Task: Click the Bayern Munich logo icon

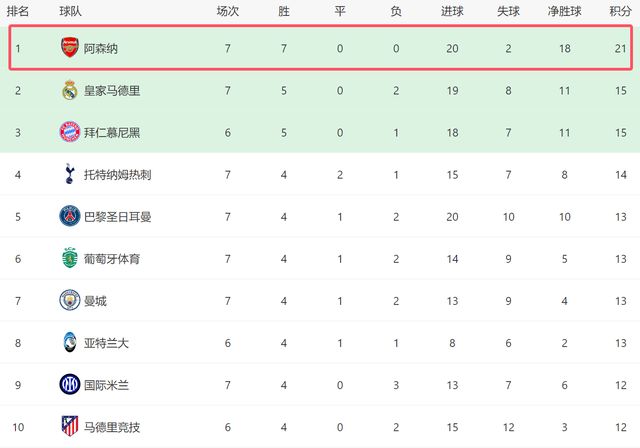Action: coord(68,132)
